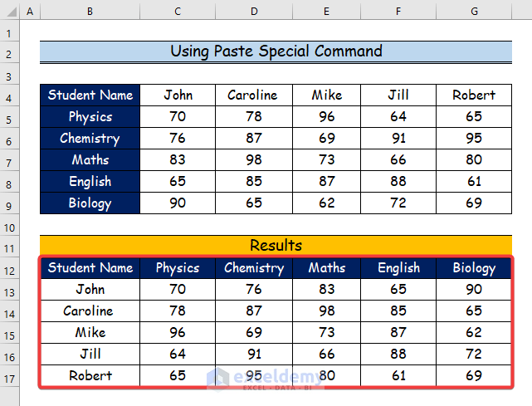Select column C header
This screenshot has height=406, width=532.
click(x=178, y=11)
